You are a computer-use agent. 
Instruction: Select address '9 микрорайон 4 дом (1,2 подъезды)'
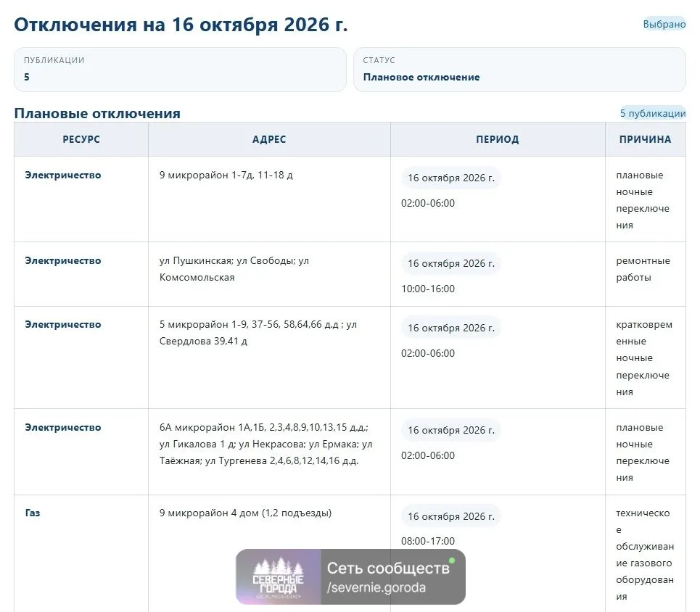(245, 513)
